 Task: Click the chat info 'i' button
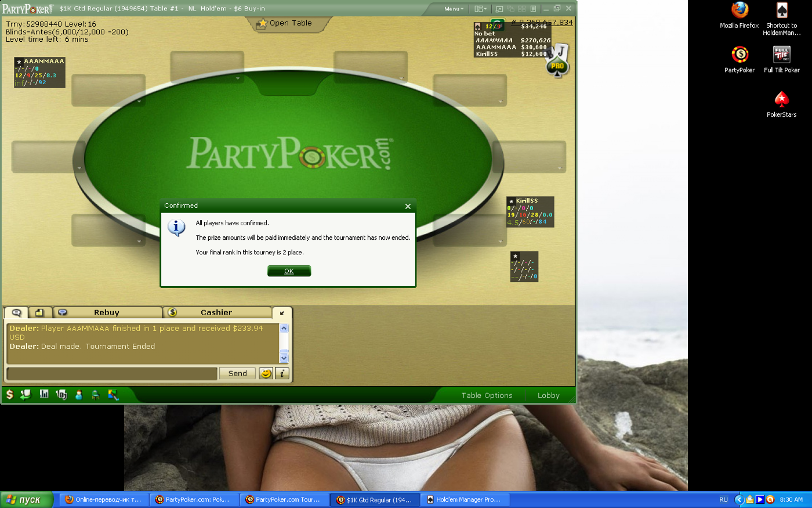click(x=282, y=373)
